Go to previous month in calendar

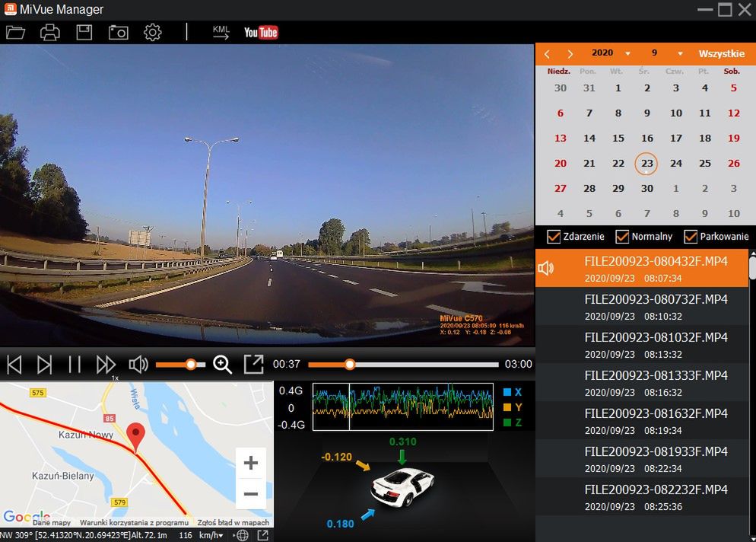point(548,54)
